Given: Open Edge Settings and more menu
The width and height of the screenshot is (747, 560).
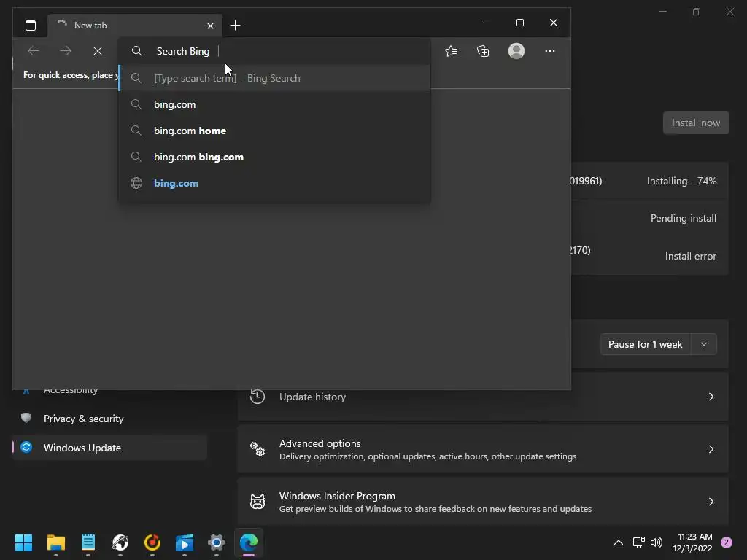Looking at the screenshot, I should [x=550, y=51].
